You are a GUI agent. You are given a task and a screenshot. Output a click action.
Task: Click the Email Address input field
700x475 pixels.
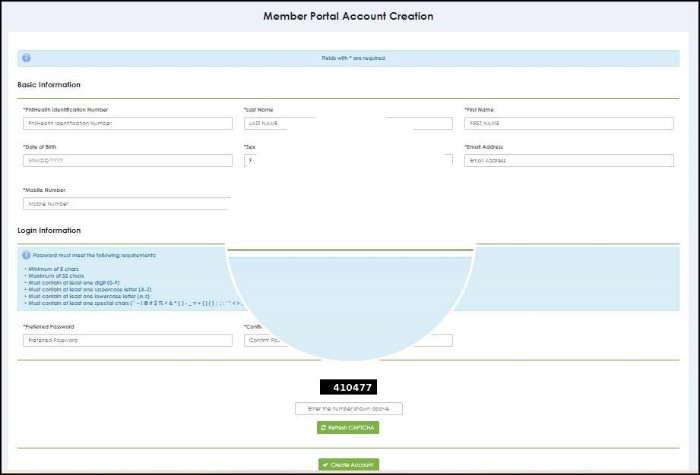pyautogui.click(x=569, y=160)
